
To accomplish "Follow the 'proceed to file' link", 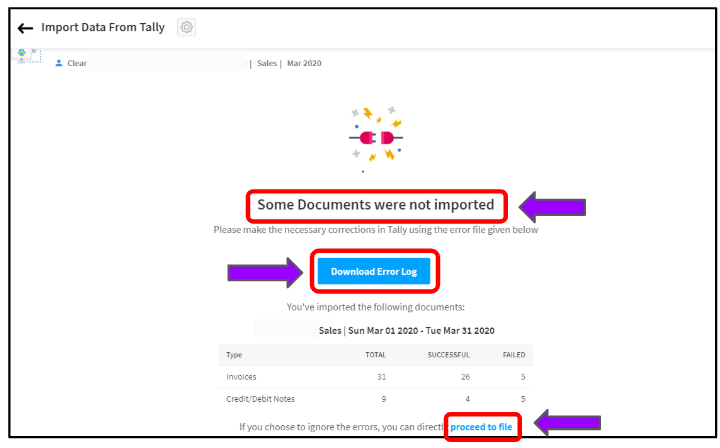I will pyautogui.click(x=481, y=427).
